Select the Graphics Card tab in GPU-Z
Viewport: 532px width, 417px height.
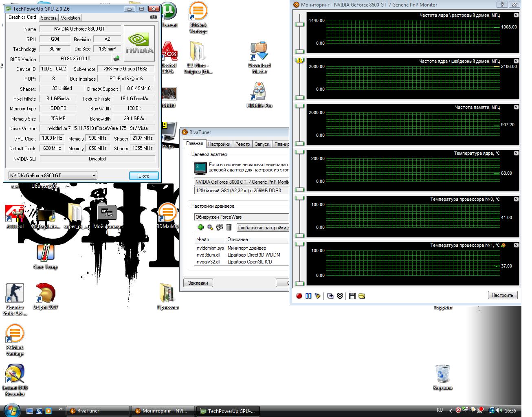[22, 17]
